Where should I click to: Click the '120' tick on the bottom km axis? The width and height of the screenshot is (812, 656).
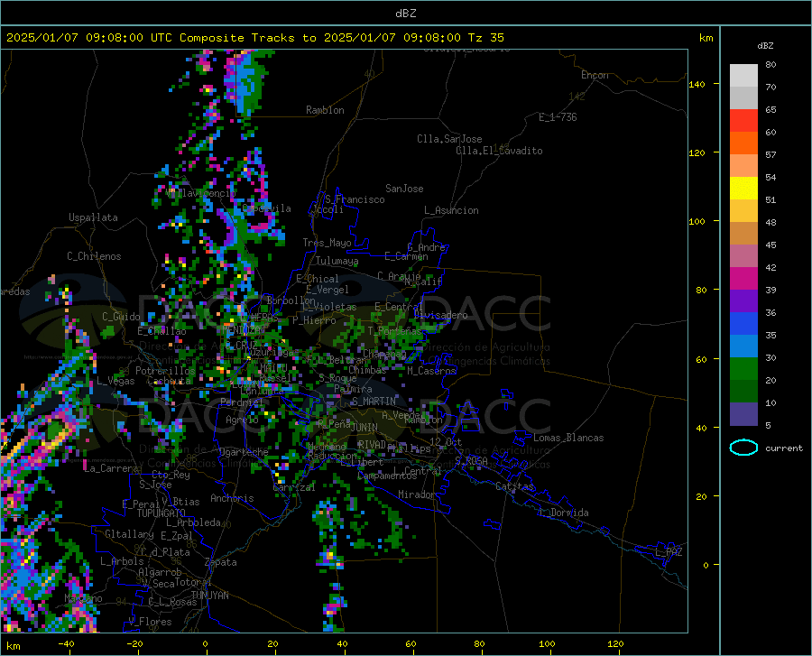(615, 643)
